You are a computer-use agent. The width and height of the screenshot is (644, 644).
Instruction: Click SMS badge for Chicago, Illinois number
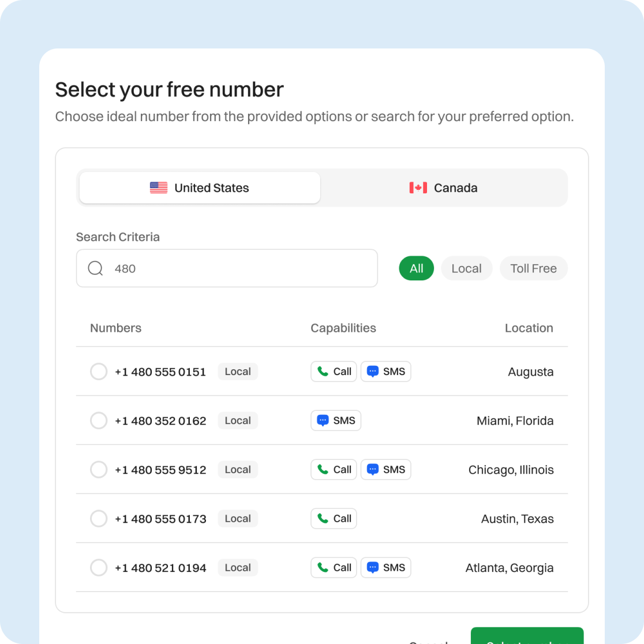click(386, 470)
